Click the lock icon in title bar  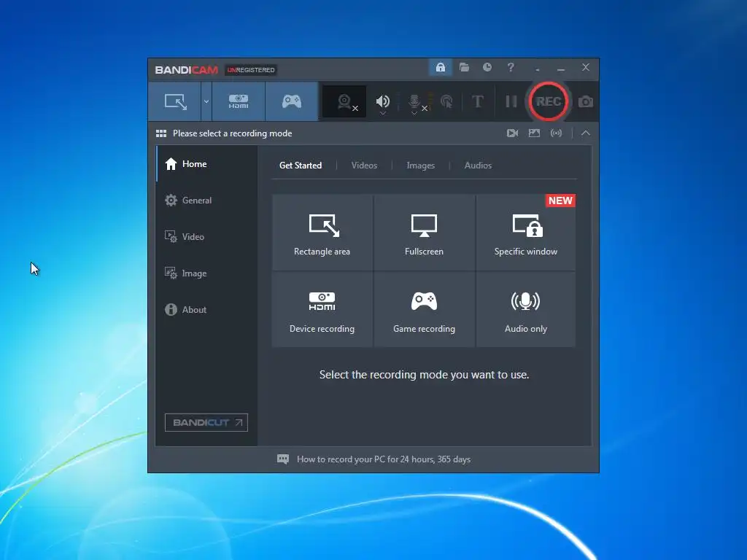click(440, 68)
